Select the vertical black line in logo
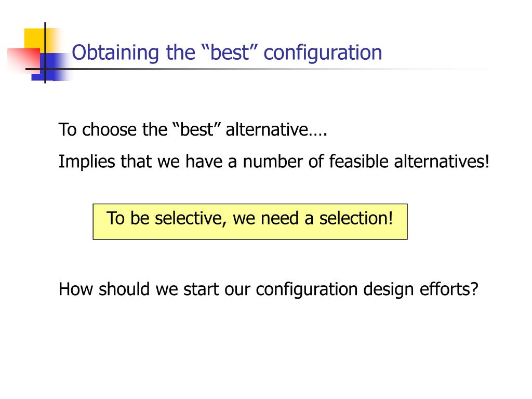Image resolution: width=532 pixels, height=399 pixels. (x=45, y=52)
